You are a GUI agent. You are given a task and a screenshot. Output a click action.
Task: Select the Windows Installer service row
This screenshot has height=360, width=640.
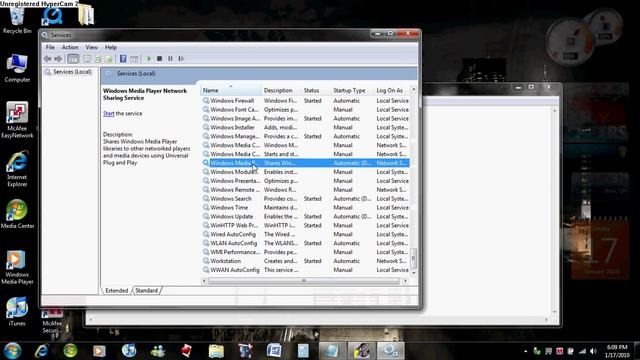click(x=305, y=127)
